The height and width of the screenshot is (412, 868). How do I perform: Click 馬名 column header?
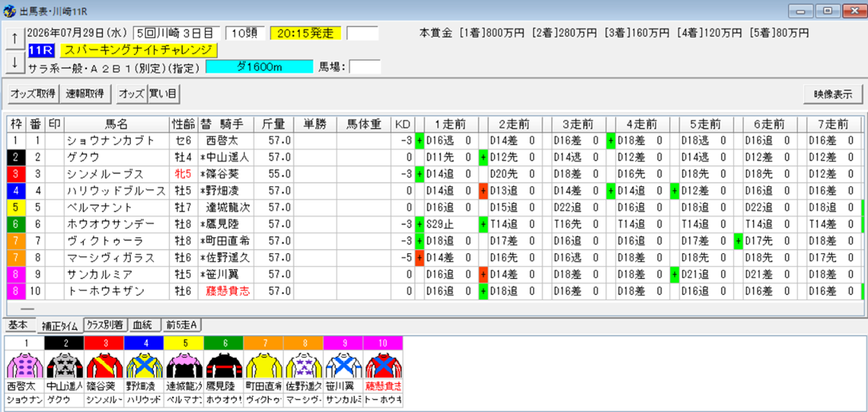point(116,124)
